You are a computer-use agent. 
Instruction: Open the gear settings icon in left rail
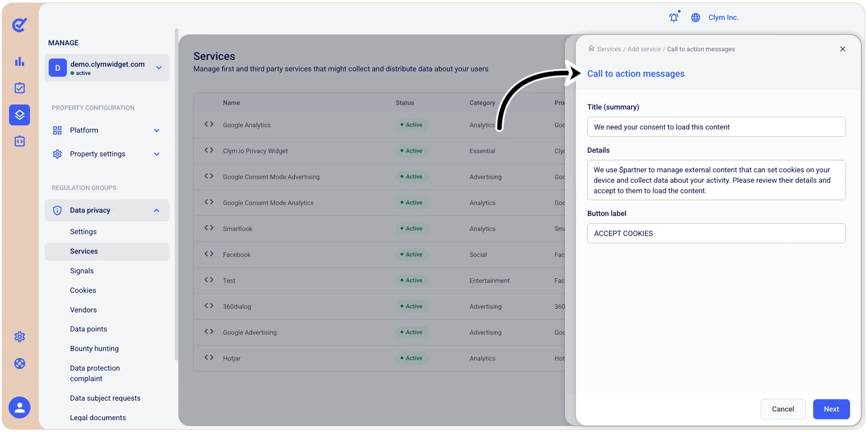[x=19, y=337]
